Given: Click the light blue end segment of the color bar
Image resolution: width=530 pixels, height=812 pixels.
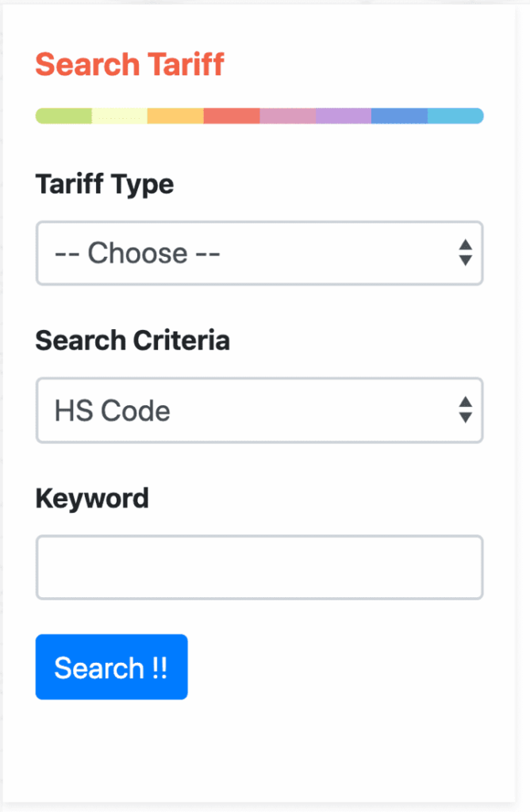Looking at the screenshot, I should [x=455, y=116].
